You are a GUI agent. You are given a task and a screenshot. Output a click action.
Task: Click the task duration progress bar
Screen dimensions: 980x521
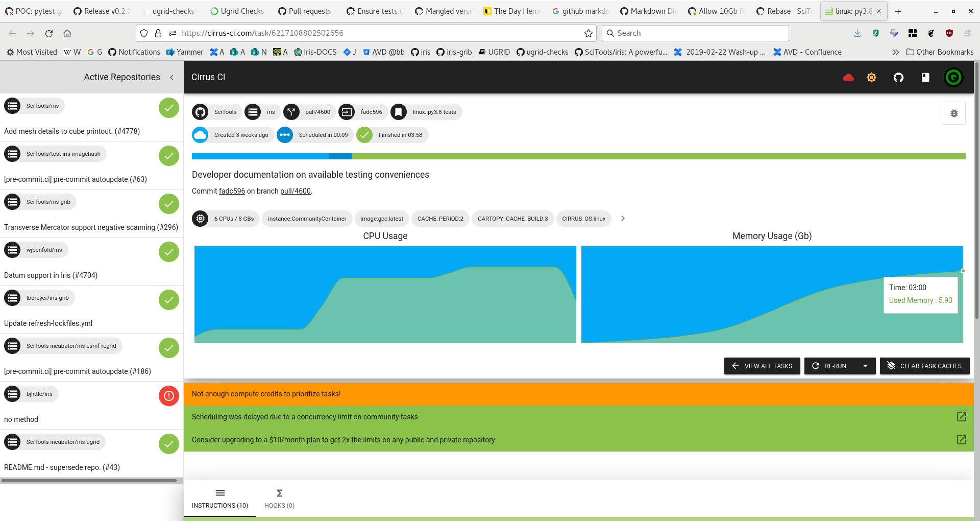coord(579,156)
